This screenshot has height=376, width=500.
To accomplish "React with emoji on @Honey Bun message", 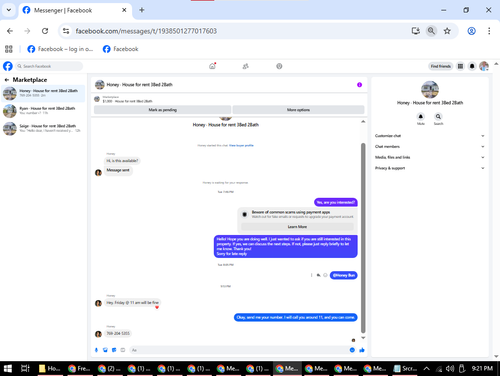I will click(325, 275).
